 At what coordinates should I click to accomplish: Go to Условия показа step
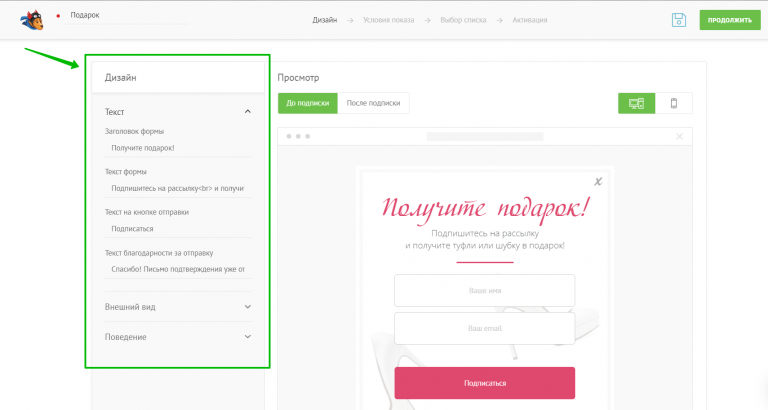388,20
